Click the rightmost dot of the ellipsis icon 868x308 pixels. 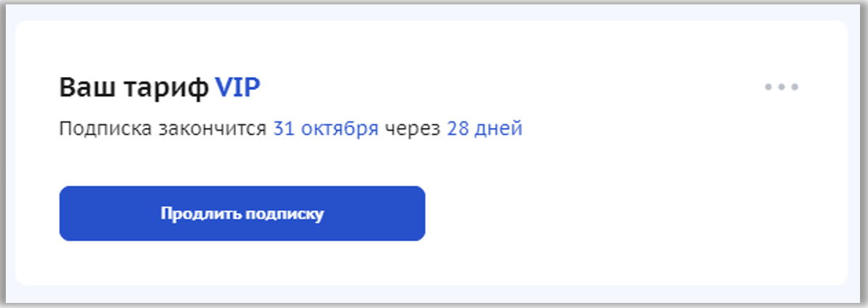tap(795, 87)
